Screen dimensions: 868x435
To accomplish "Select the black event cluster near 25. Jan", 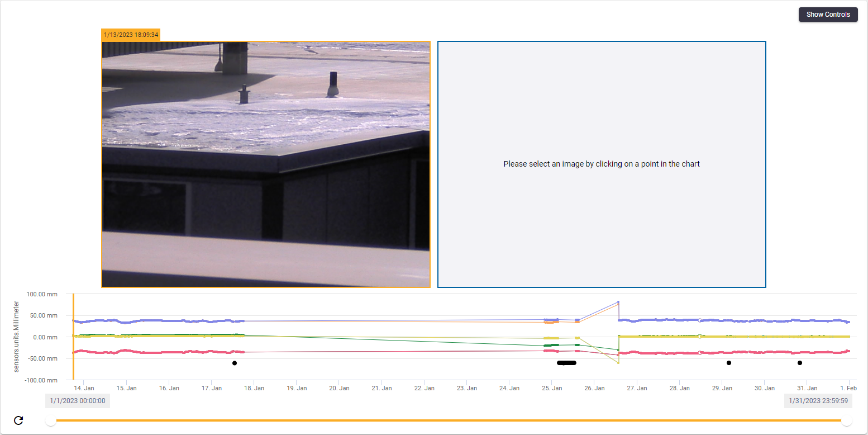I will tap(566, 363).
